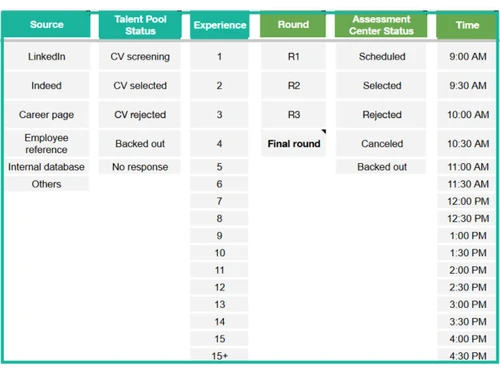Select the Assessment Center Status header

click(381, 25)
